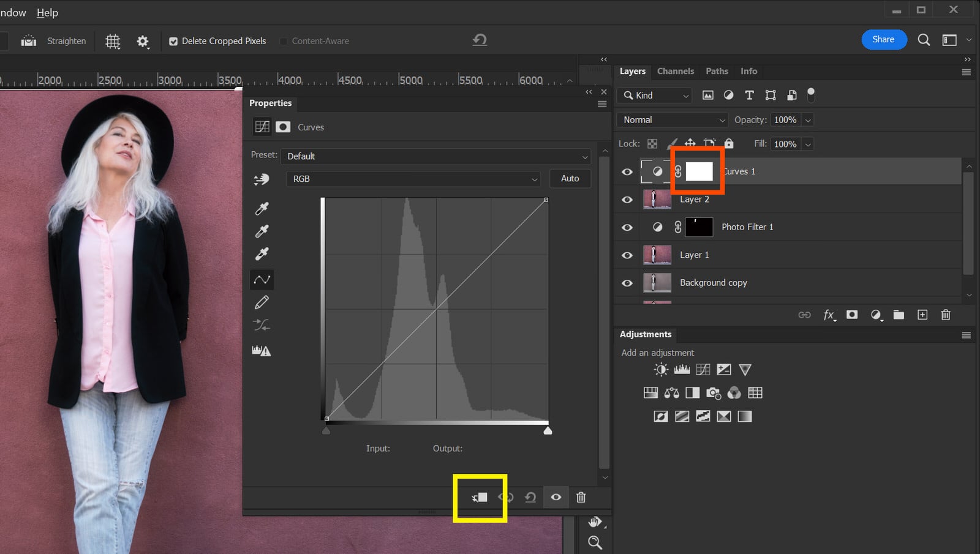Viewport: 980px width, 554px height.
Task: Open the Brightness/Contrast adjustment
Action: [661, 369]
